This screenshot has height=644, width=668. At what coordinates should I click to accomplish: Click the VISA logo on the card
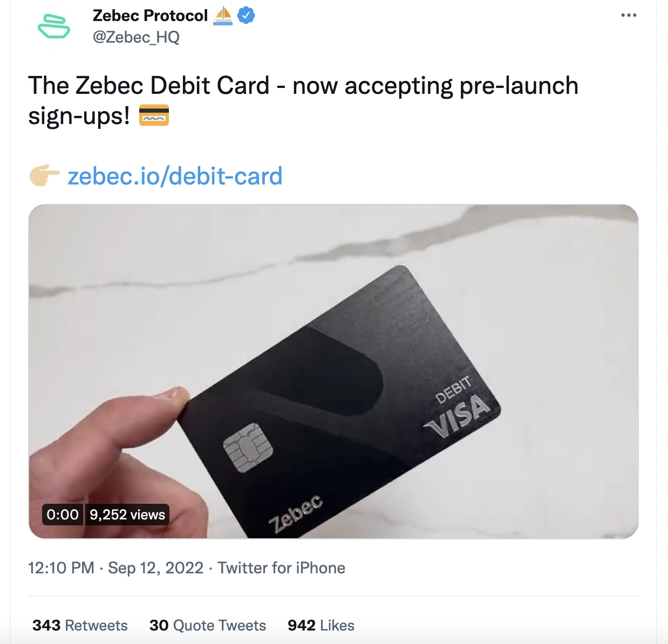coord(458,417)
